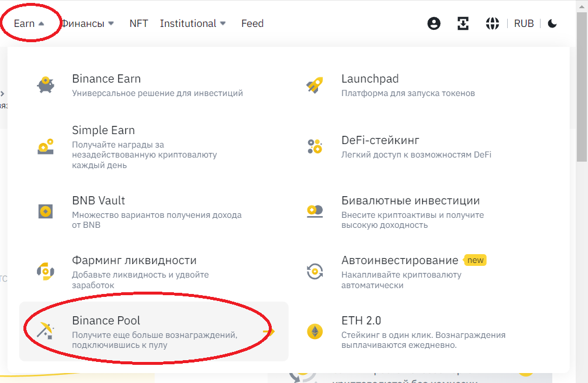Open the Simple Earn link

click(x=103, y=131)
